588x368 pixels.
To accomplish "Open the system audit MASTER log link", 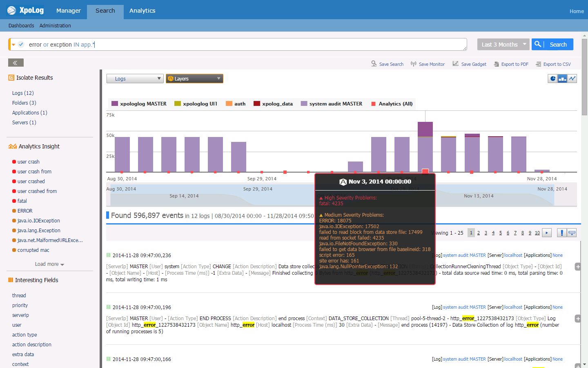I will click(x=464, y=255).
